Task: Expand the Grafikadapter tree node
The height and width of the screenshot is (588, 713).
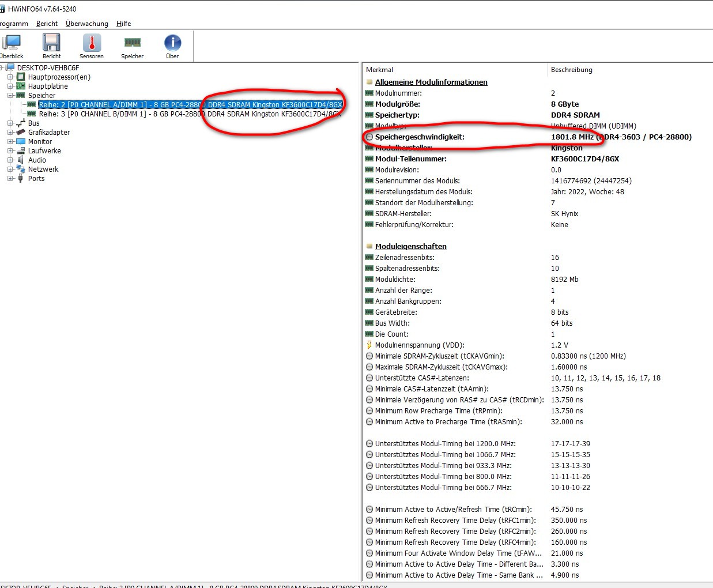Action: point(10,132)
